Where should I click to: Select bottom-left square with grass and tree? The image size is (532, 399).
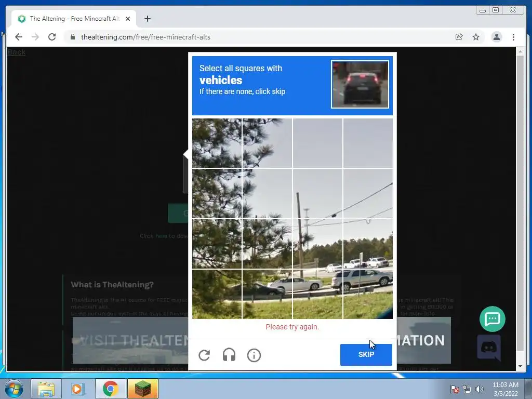coord(217,294)
